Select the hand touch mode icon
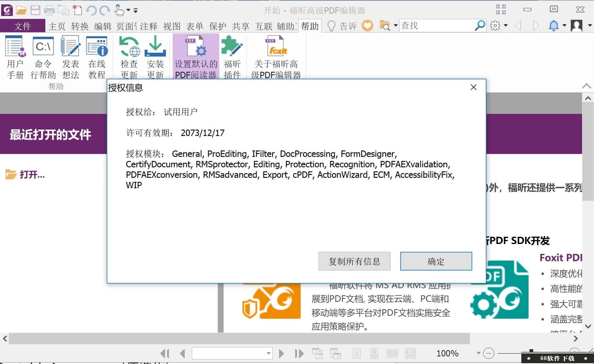Image resolution: width=594 pixels, height=364 pixels. tap(119, 10)
